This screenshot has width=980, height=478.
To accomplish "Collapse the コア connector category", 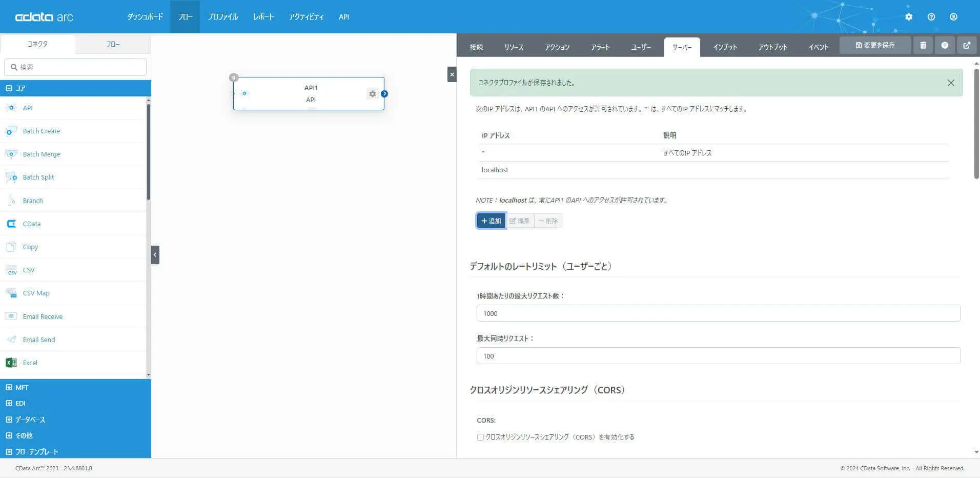I will pos(9,88).
